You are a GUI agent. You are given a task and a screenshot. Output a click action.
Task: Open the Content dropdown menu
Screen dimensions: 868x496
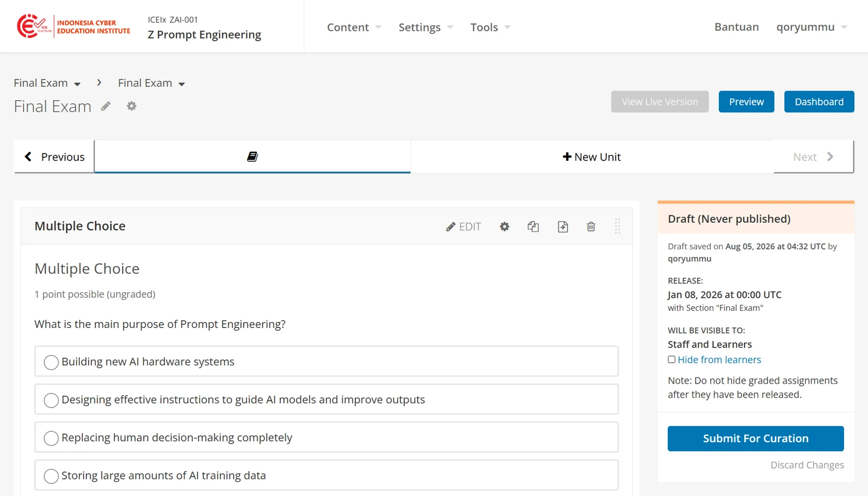tap(354, 27)
